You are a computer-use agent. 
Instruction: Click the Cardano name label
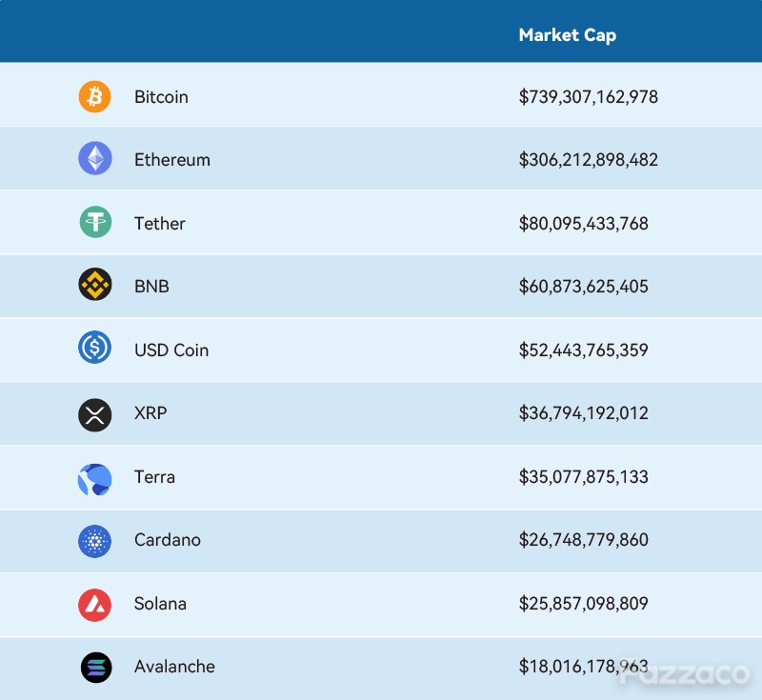(168, 540)
